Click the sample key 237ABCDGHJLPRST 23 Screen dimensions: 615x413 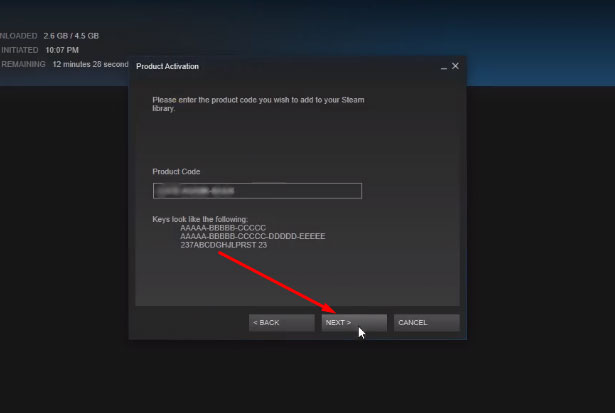(x=224, y=245)
